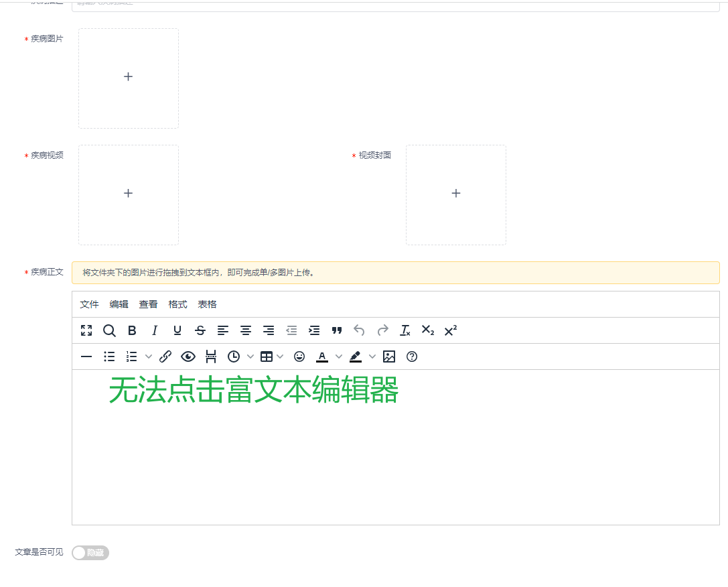
Task: Toggle bold formatting
Action: coord(132,330)
